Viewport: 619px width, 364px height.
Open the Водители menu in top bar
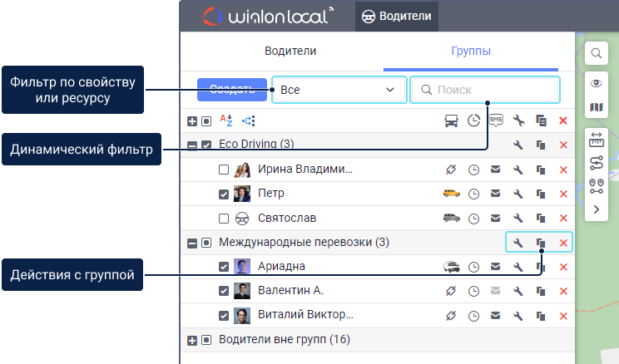(x=396, y=16)
